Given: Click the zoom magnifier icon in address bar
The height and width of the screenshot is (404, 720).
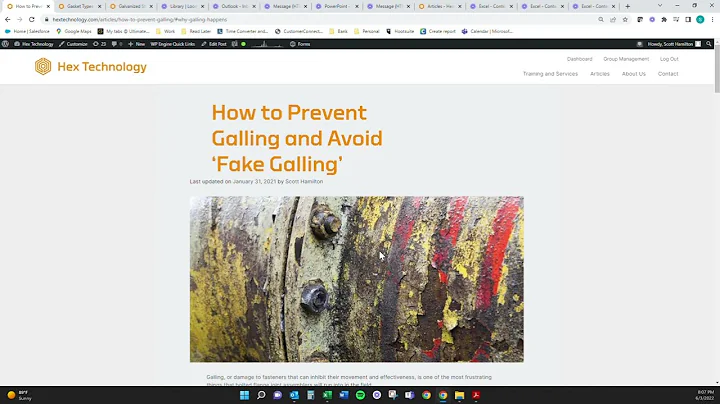Looking at the screenshot, I should [x=601, y=20].
